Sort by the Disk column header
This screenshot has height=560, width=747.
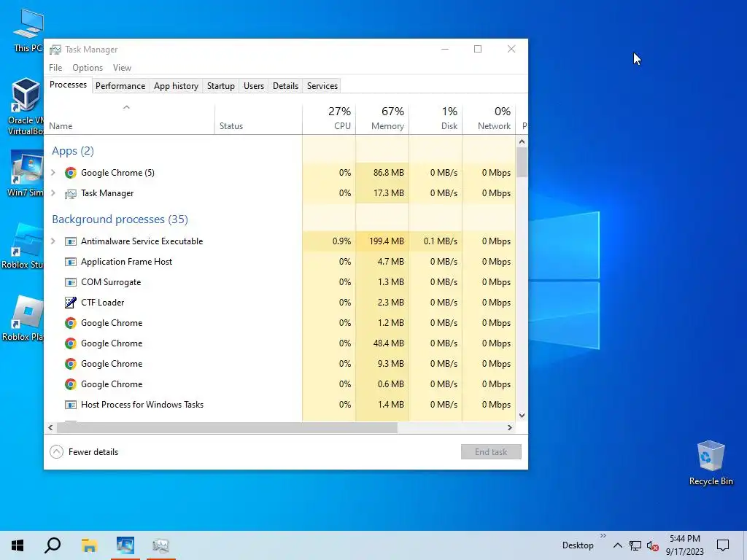click(436, 117)
